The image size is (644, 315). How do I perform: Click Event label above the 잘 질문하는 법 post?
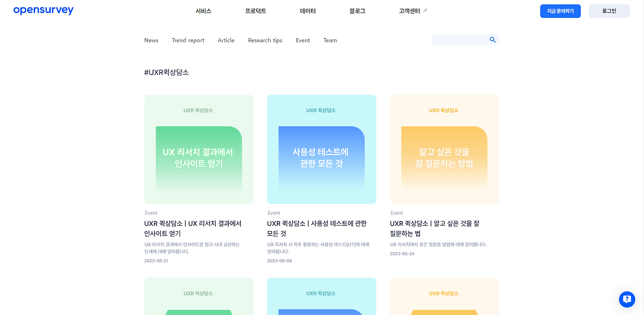click(x=396, y=213)
